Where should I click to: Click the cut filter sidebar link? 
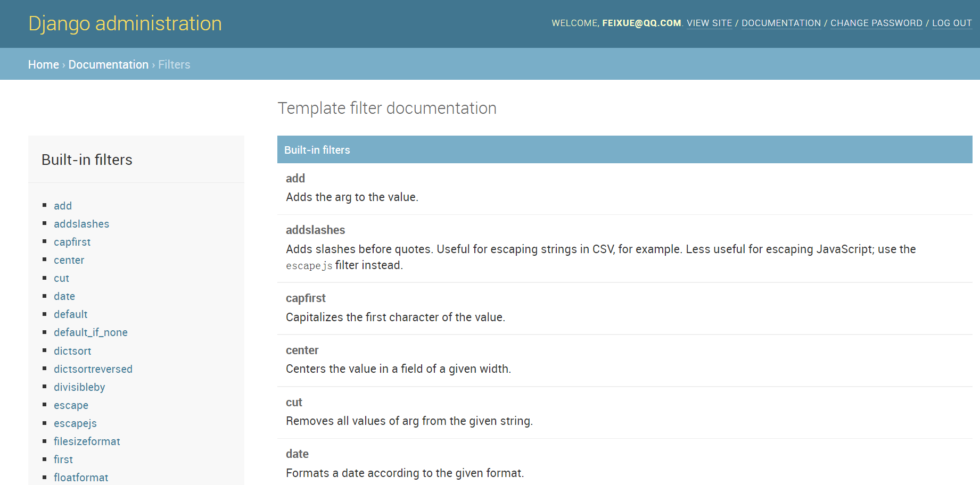pos(62,278)
